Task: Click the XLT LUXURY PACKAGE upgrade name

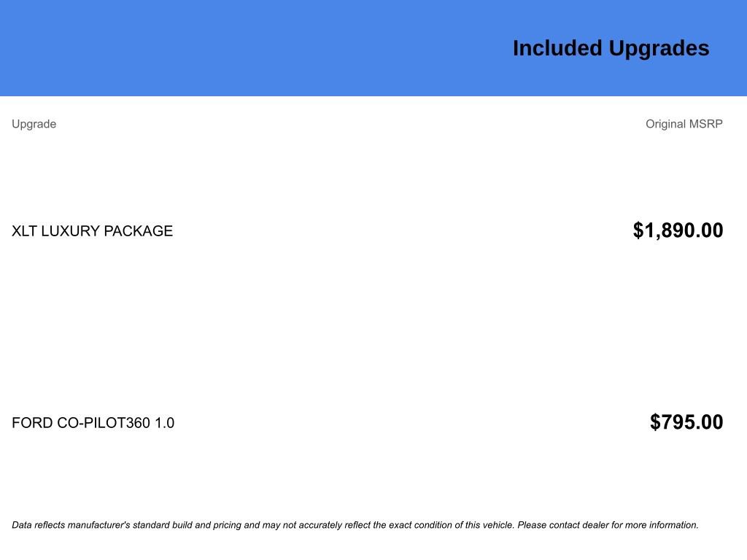Action: click(x=92, y=231)
